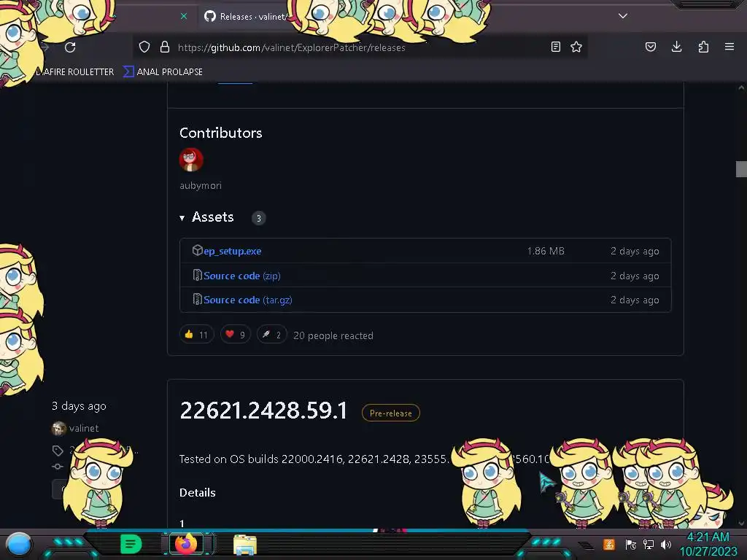The width and height of the screenshot is (747, 560).
Task: Close the first browser tab
Action: (x=184, y=16)
